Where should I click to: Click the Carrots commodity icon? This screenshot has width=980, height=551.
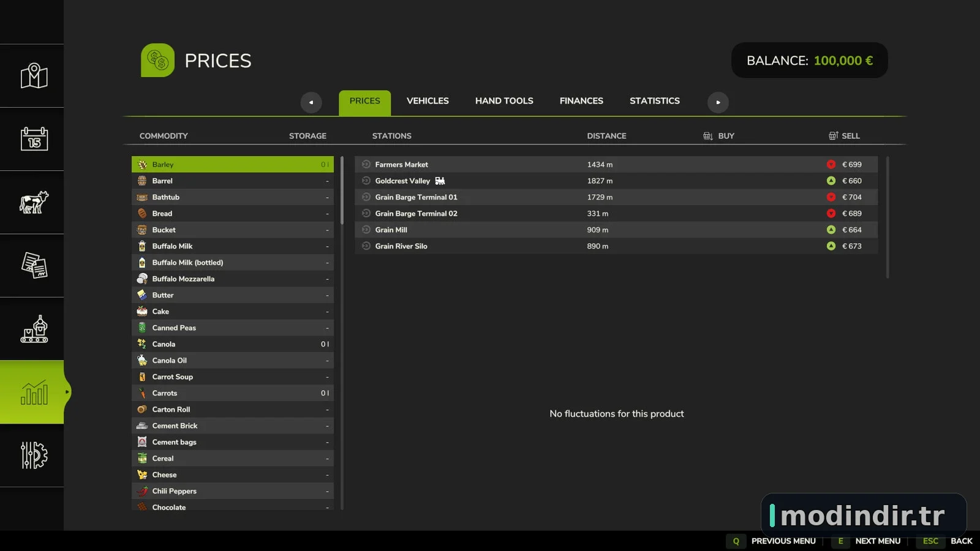[142, 393]
